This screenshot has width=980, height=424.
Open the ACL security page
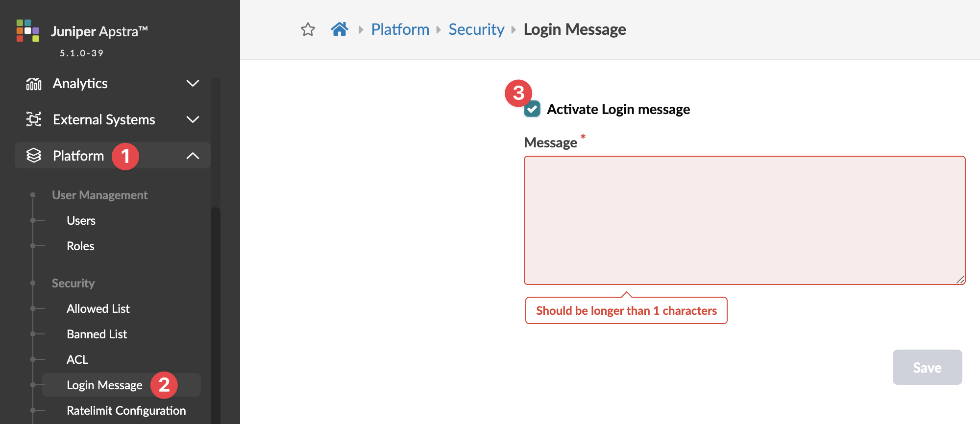click(x=77, y=360)
